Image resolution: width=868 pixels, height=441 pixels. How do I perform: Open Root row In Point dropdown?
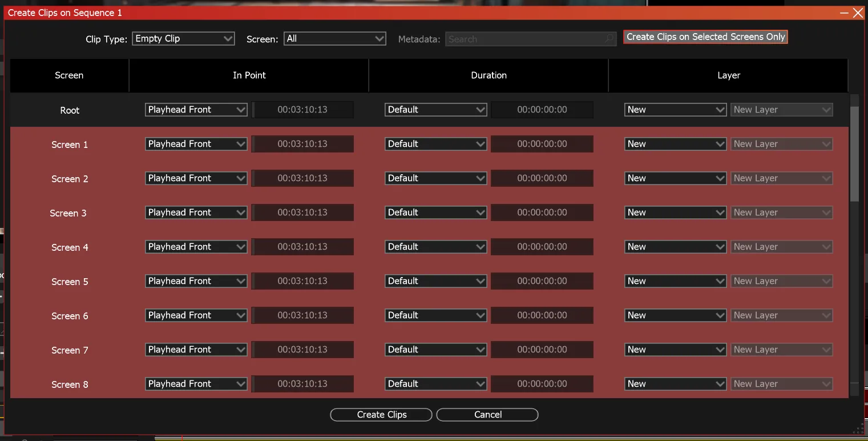click(196, 110)
